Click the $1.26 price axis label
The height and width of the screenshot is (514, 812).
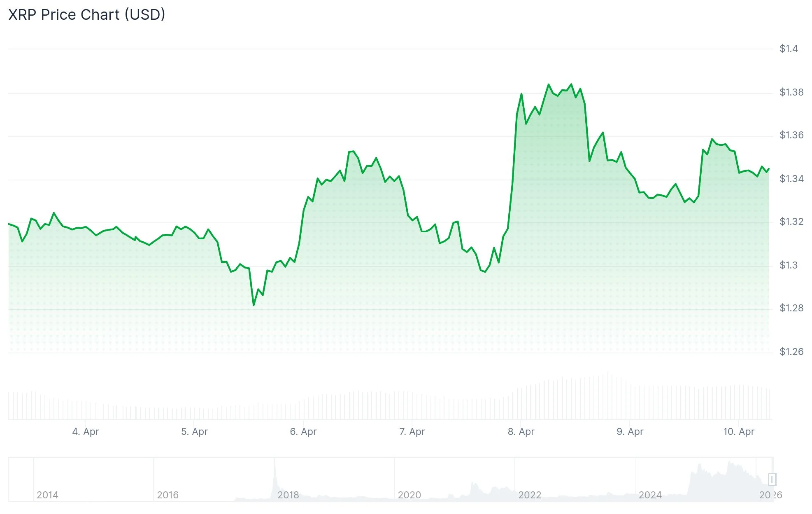pos(791,352)
